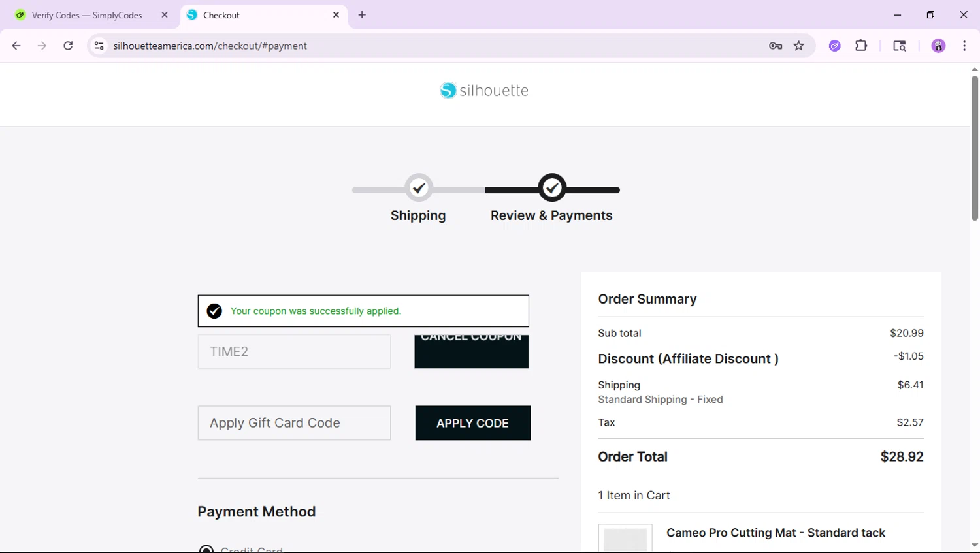980x553 pixels.
Task: Focus the Apply Gift Card Code field
Action: coord(294,423)
